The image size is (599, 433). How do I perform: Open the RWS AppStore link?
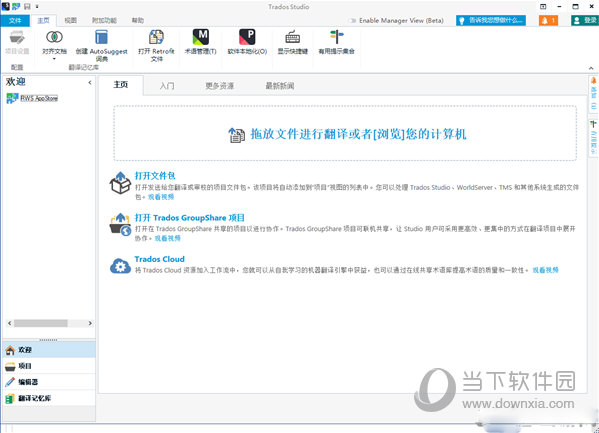pos(39,98)
